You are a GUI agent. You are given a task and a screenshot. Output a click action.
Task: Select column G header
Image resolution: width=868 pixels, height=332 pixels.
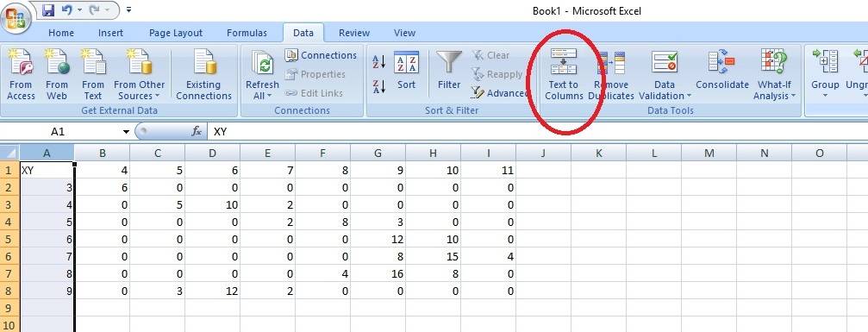378,153
